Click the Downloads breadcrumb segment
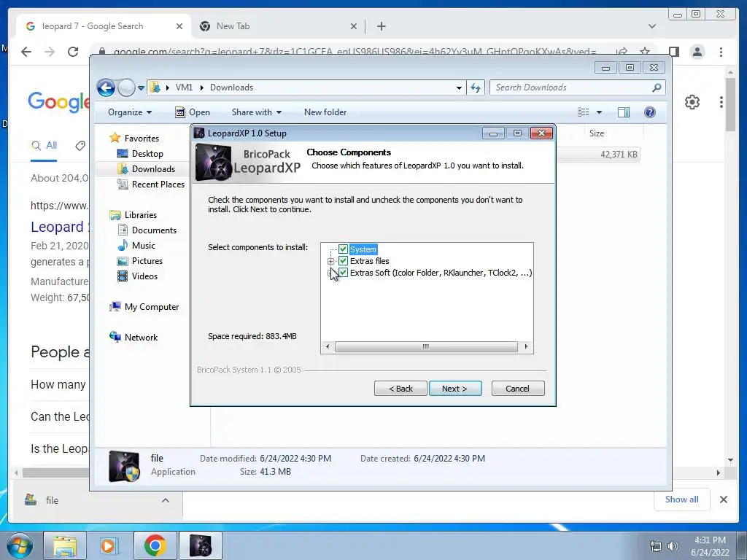Screen dimensions: 747x560 pyautogui.click(x=231, y=87)
